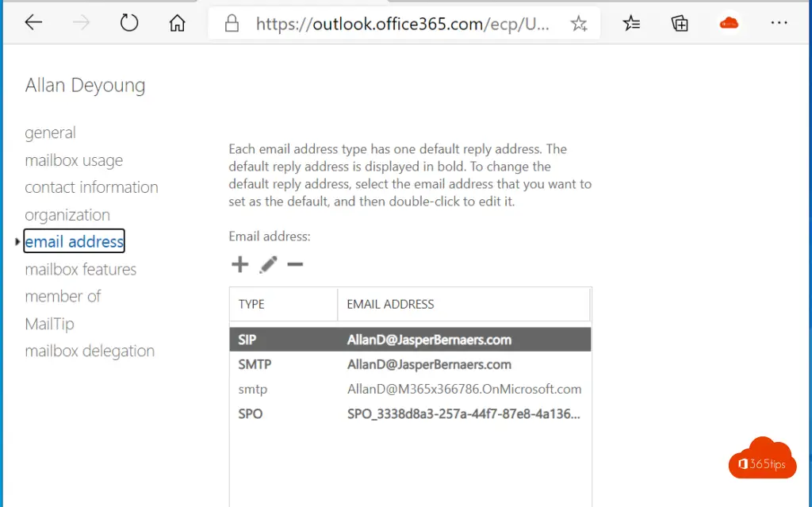Open the mailbox features section
This screenshot has height=507, width=812.
81,269
